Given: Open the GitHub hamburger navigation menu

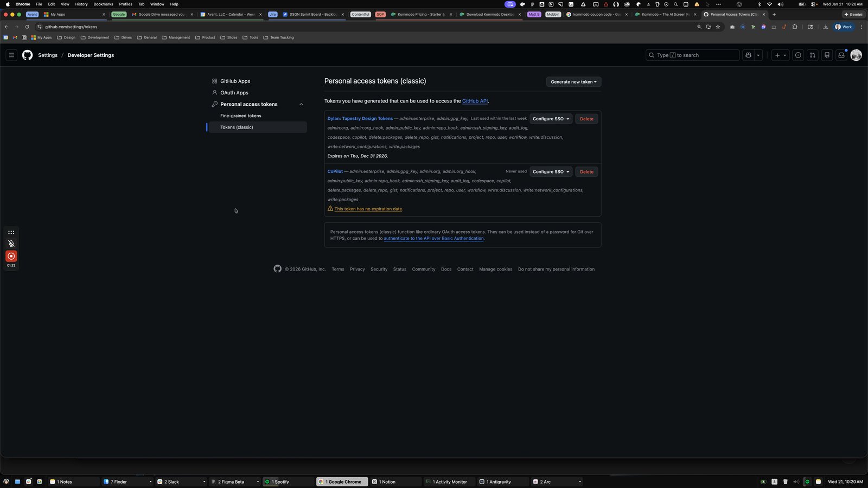Looking at the screenshot, I should tap(11, 55).
